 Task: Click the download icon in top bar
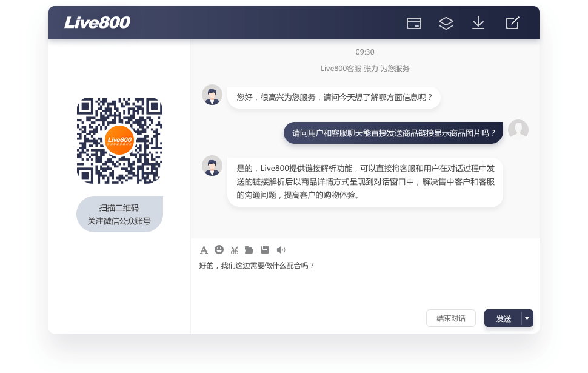point(478,22)
